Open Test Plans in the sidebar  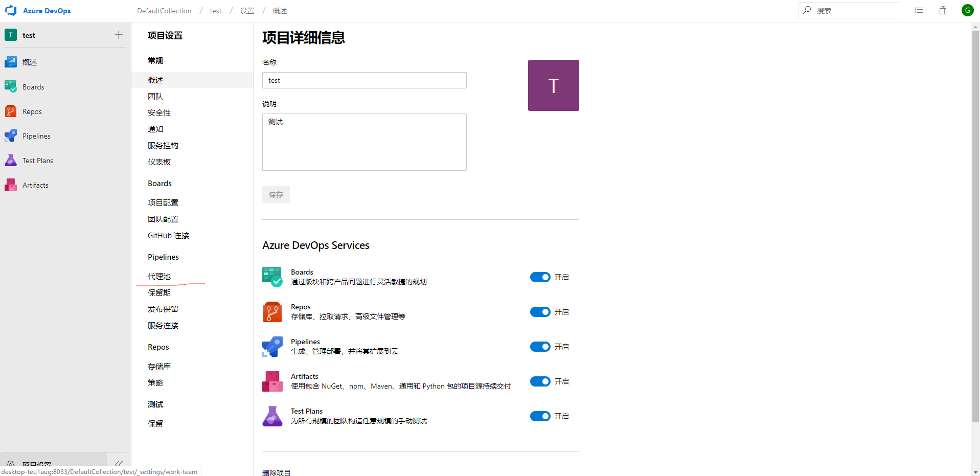tap(37, 161)
